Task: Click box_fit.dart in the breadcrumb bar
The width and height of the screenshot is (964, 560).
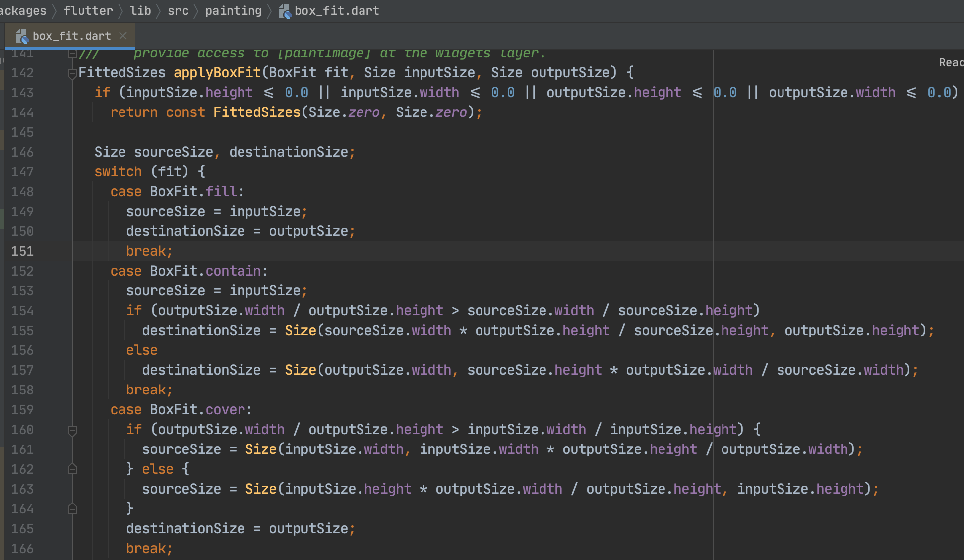Action: [337, 11]
